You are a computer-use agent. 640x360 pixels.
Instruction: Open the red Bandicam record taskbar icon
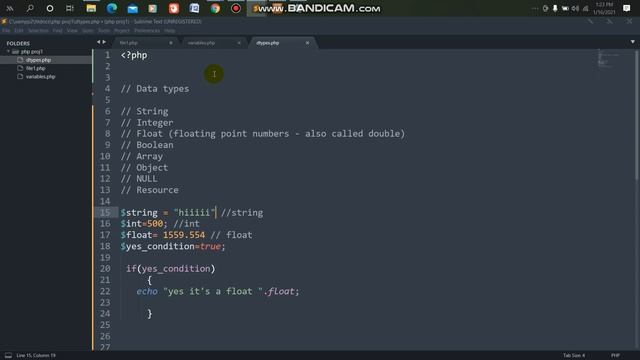(236, 8)
